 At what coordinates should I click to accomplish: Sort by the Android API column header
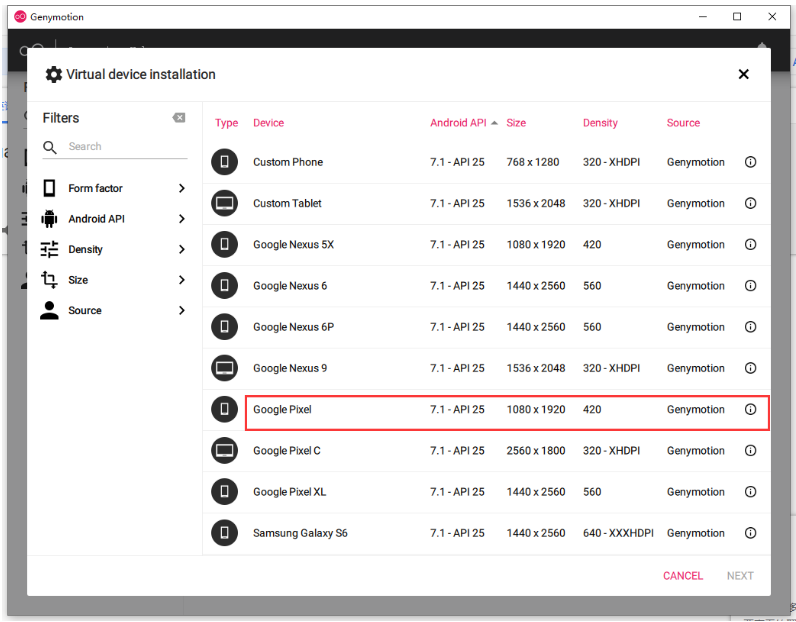pos(458,123)
